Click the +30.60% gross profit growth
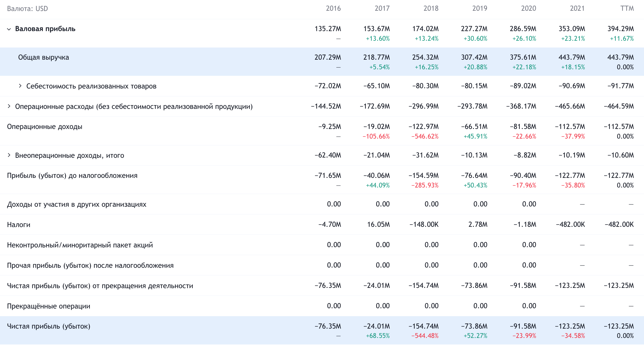Screen dimensions: 644x345 coord(475,39)
